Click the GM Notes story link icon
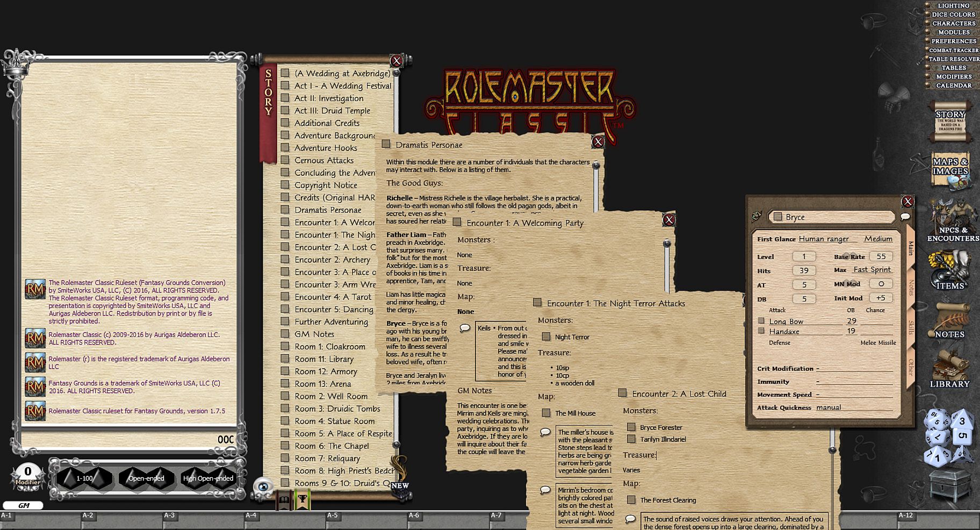980x530 pixels. pyautogui.click(x=285, y=334)
